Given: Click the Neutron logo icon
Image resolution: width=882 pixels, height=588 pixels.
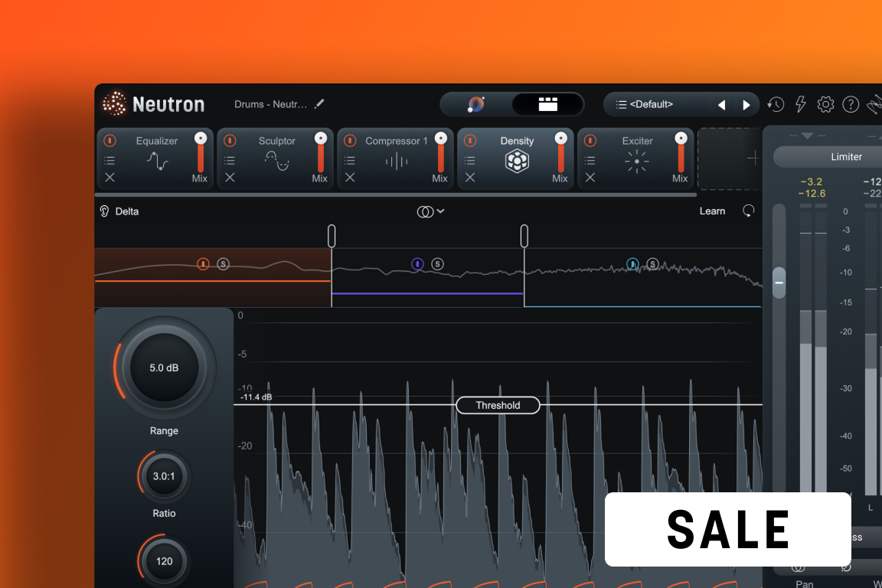Looking at the screenshot, I should [x=114, y=103].
